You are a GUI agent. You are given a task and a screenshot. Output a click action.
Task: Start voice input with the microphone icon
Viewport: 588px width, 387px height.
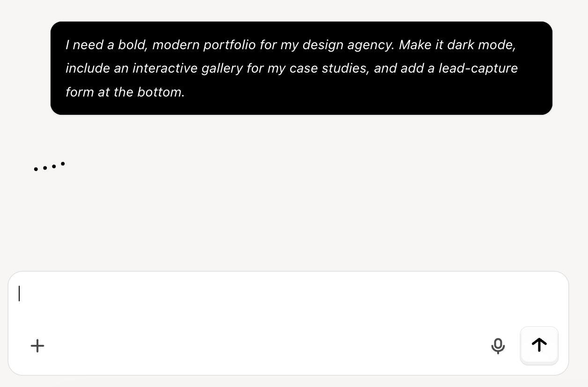coord(498,346)
